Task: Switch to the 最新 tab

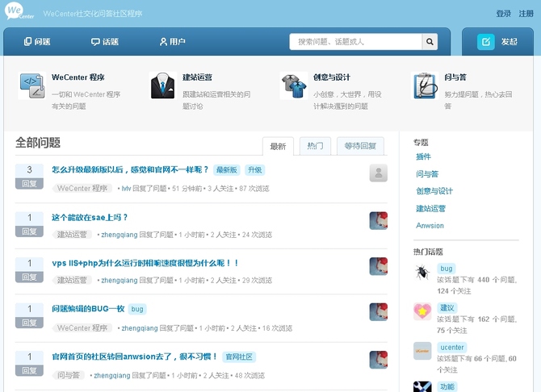Action: click(x=278, y=147)
